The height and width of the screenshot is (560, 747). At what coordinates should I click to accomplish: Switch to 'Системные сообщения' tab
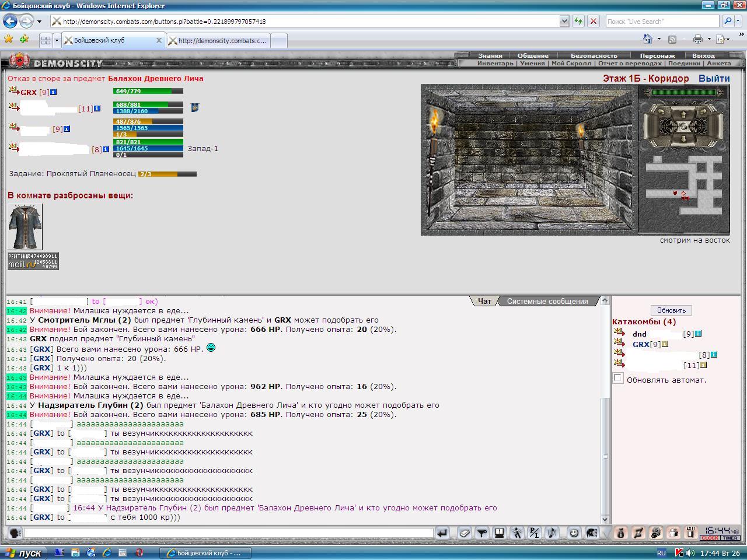547,301
